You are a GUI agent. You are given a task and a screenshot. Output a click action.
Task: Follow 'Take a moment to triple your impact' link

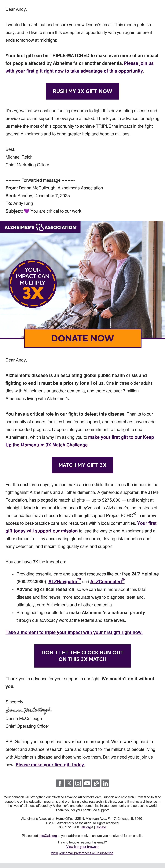[74, 632]
